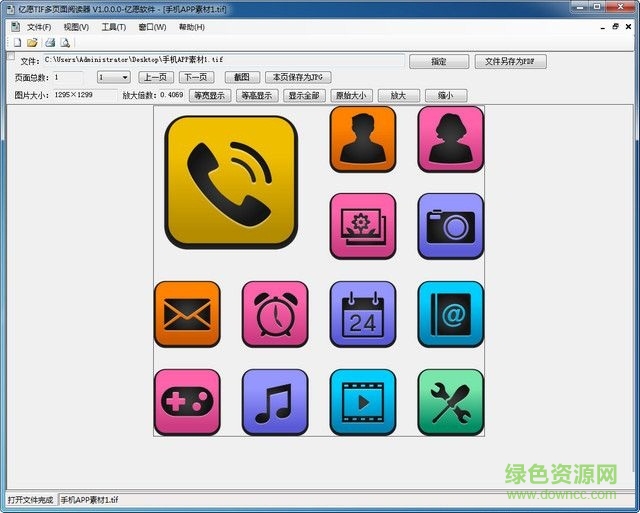The image size is (640, 513).
Task: Click 文件另存为PDF button
Action: click(x=510, y=62)
